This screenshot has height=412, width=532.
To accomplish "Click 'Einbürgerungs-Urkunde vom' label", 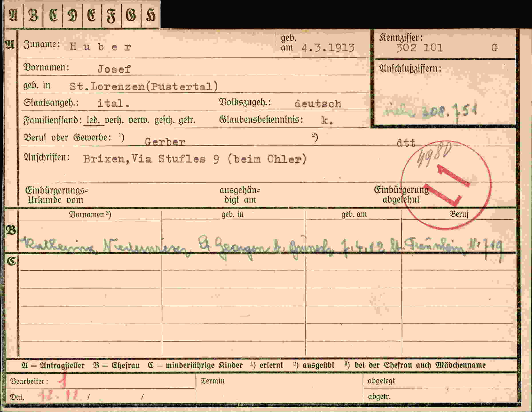I will [56, 195].
